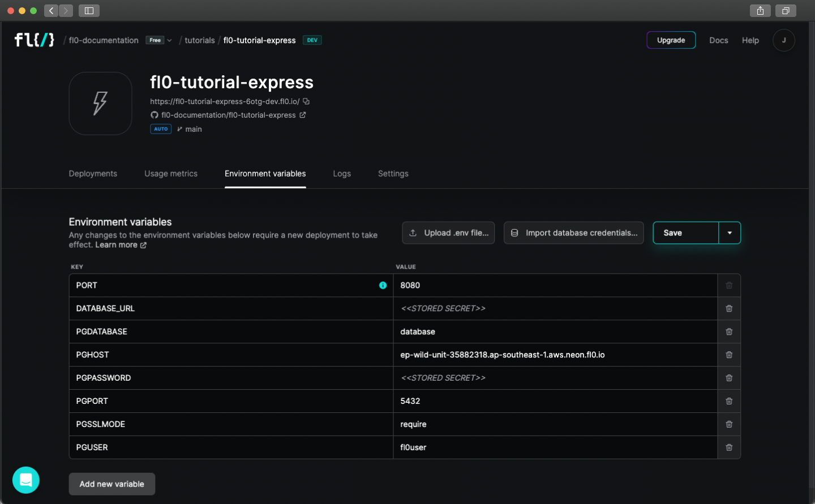
Task: Go back with browser back arrow
Action: [x=52, y=11]
